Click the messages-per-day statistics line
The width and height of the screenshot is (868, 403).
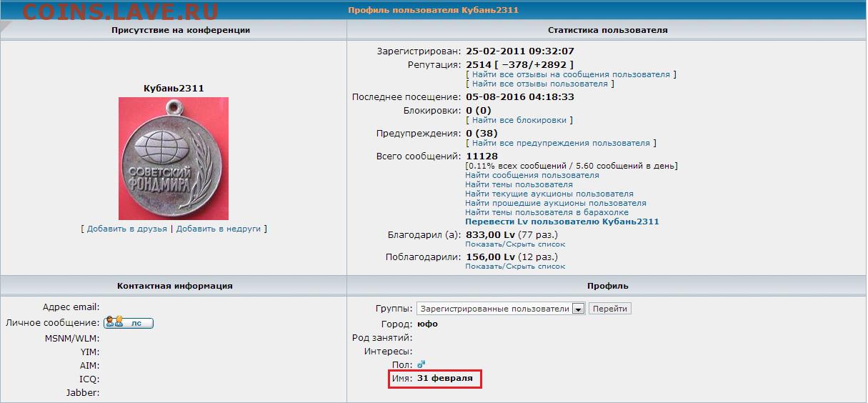pyautogui.click(x=572, y=166)
